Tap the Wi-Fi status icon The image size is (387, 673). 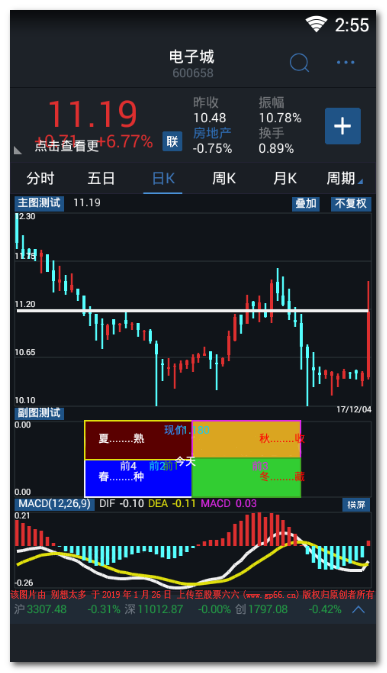pos(316,24)
